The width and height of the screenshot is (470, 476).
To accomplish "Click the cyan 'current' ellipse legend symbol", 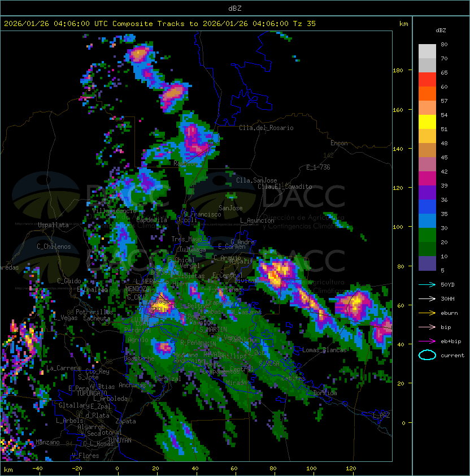I will (x=427, y=355).
